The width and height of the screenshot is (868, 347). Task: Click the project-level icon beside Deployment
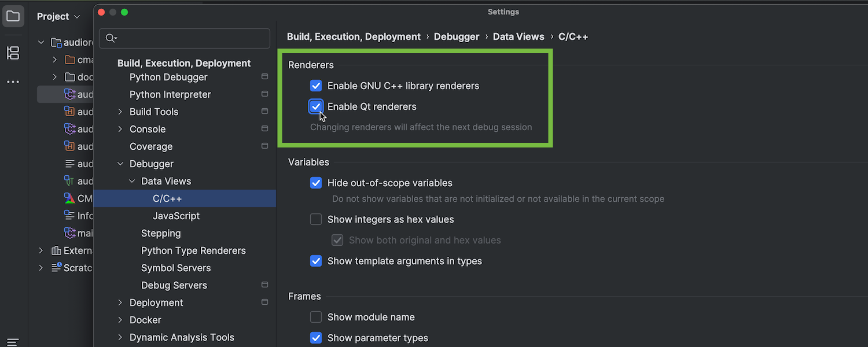[x=265, y=302]
